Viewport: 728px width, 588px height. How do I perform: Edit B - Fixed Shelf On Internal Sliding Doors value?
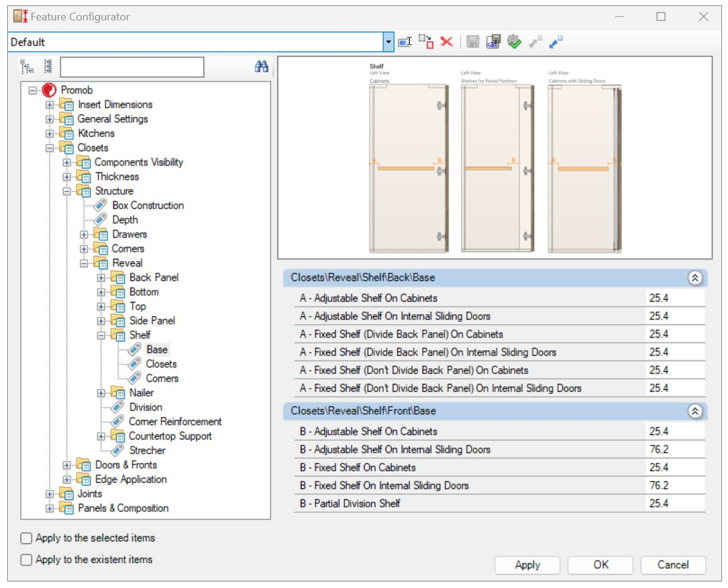(675, 485)
